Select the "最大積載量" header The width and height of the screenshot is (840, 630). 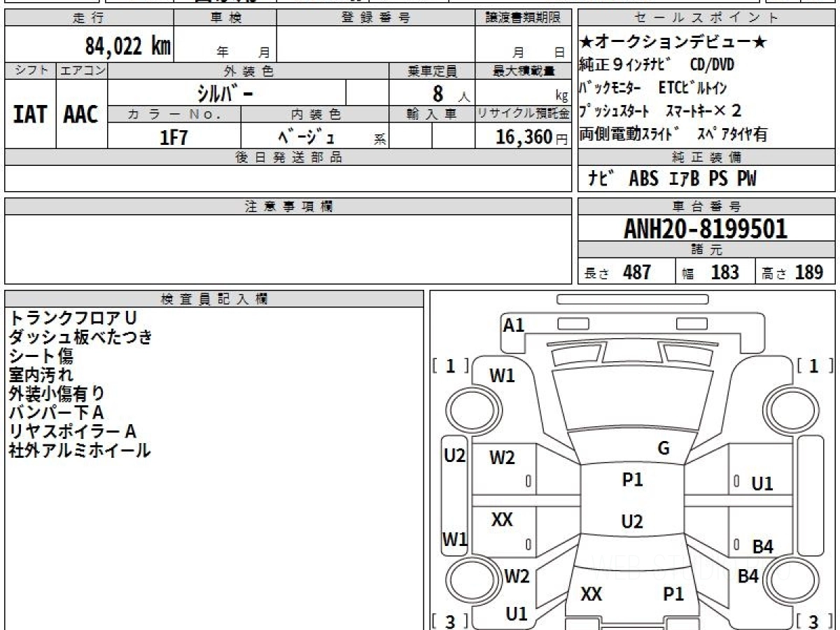coord(524,71)
